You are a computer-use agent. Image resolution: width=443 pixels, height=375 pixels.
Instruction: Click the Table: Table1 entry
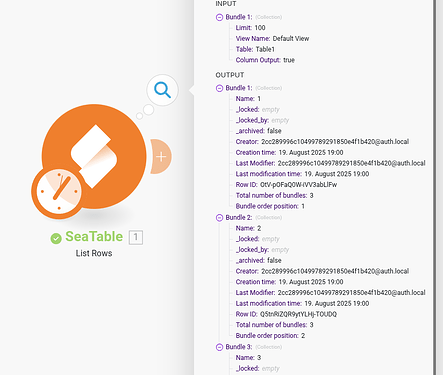coord(255,49)
